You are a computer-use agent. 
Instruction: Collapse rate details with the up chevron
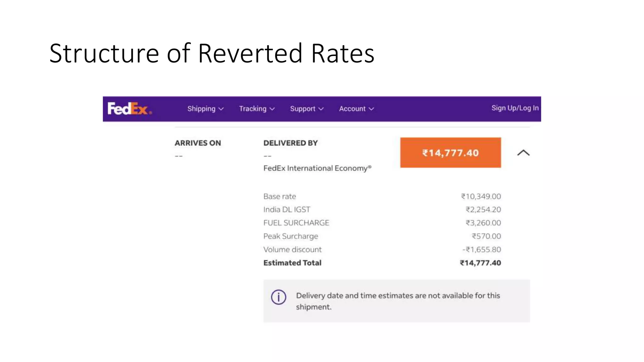(x=523, y=153)
